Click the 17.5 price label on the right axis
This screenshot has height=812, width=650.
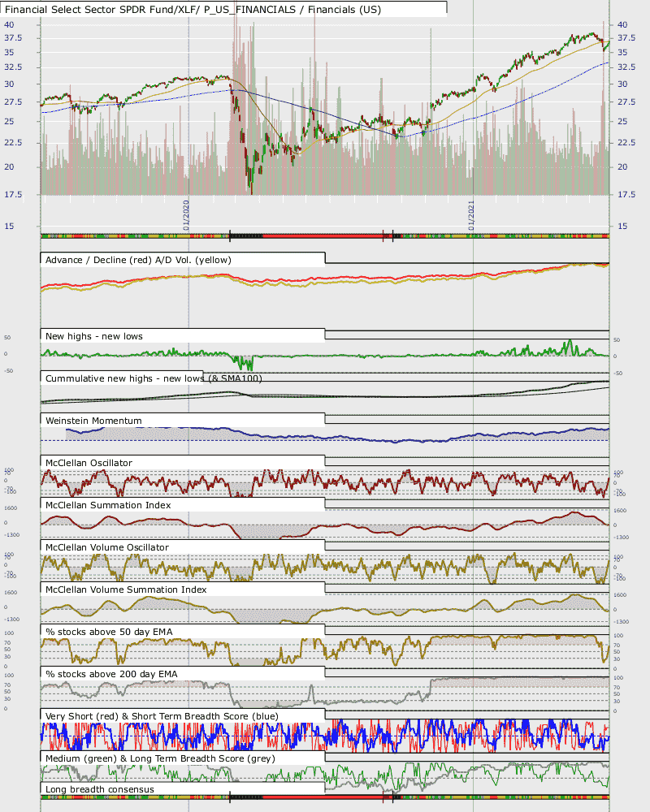point(626,194)
